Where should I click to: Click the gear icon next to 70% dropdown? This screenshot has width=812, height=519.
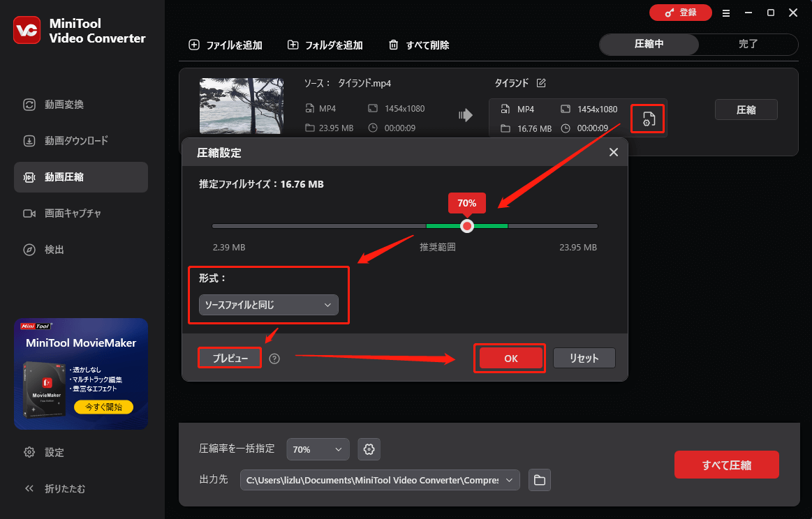pos(369,449)
